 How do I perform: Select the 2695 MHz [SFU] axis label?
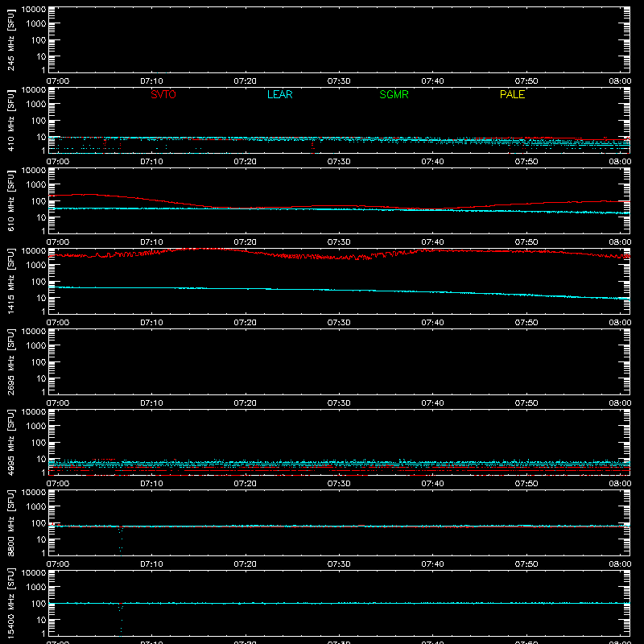(x=10, y=361)
